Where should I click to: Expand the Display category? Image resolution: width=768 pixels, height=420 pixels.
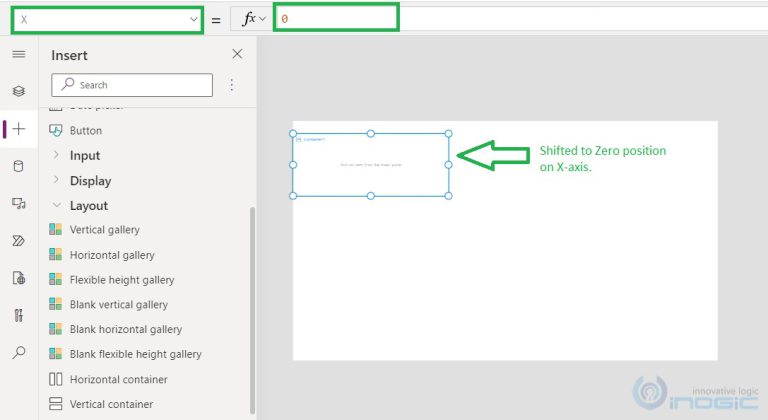pyautogui.click(x=90, y=181)
